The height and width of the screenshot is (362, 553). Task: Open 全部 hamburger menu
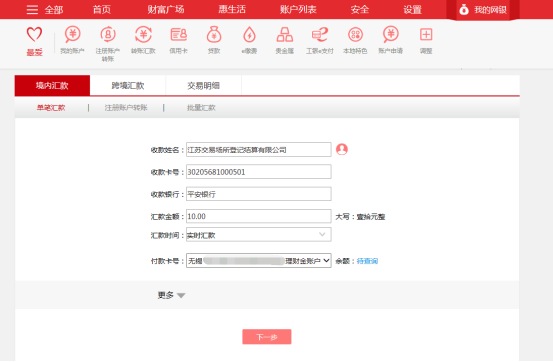tap(45, 10)
